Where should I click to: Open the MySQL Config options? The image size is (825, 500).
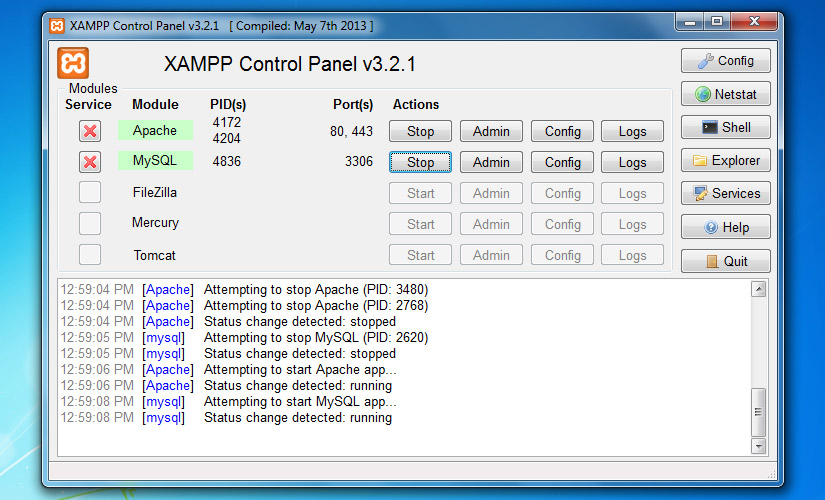[x=563, y=163]
